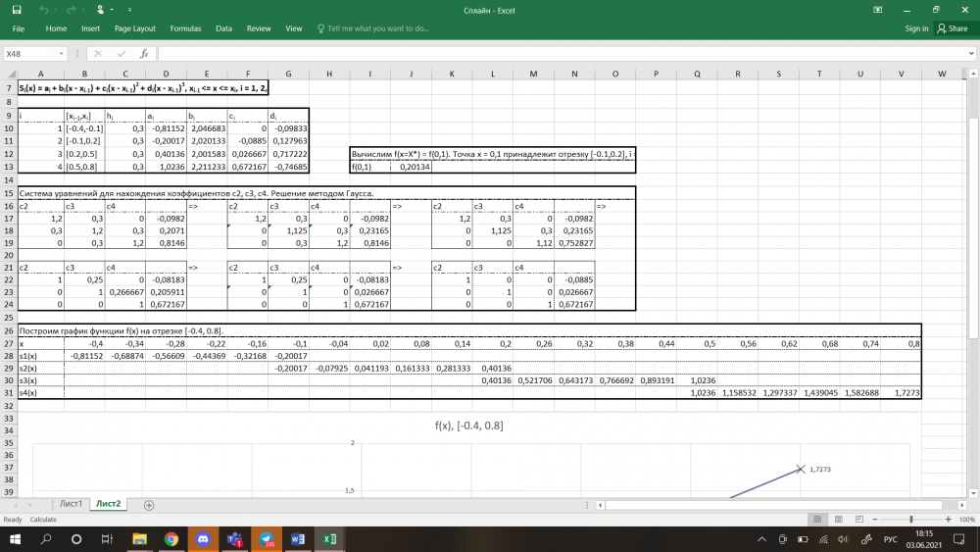The height and width of the screenshot is (552, 980).
Task: Open Telegram from taskbar
Action: tap(267, 539)
